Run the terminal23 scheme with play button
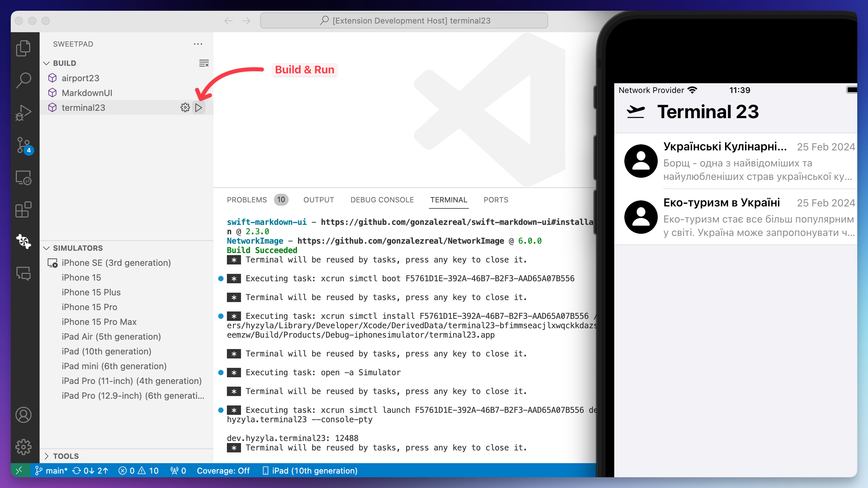The image size is (868, 488). coord(199,107)
